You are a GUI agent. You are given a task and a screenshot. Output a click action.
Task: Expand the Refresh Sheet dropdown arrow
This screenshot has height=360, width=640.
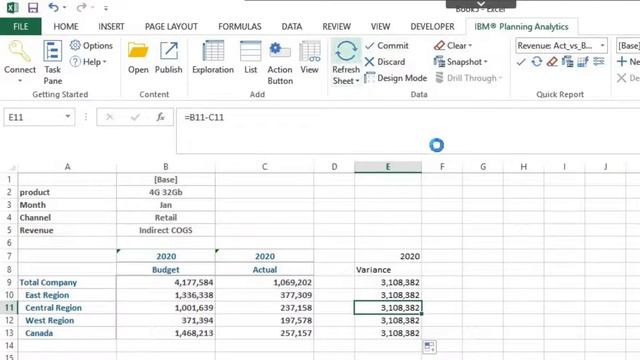pos(358,81)
